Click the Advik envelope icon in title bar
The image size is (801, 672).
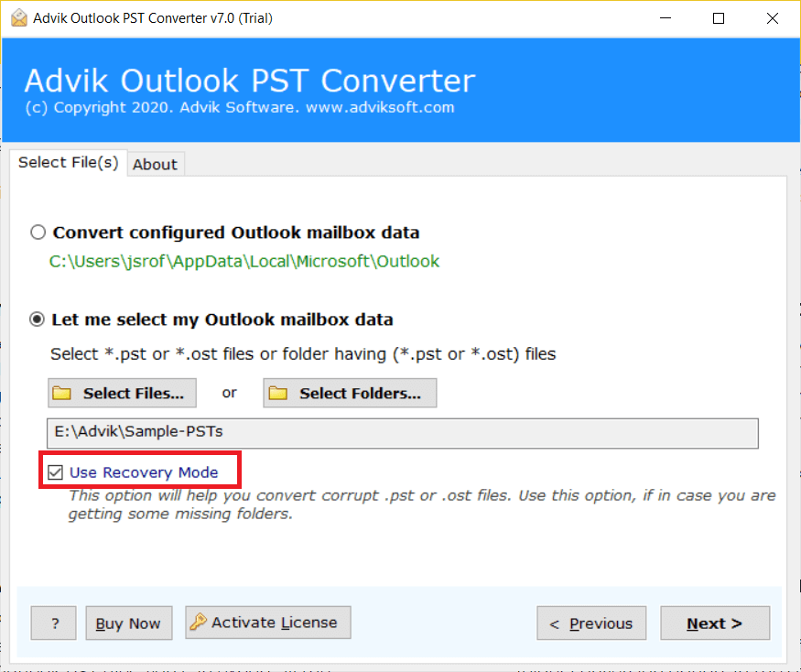coord(17,16)
